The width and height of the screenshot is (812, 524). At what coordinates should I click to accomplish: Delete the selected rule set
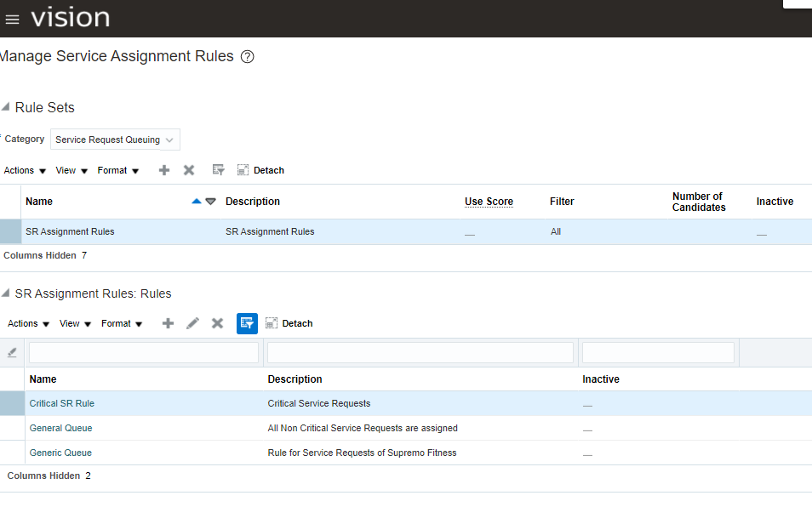click(x=189, y=170)
